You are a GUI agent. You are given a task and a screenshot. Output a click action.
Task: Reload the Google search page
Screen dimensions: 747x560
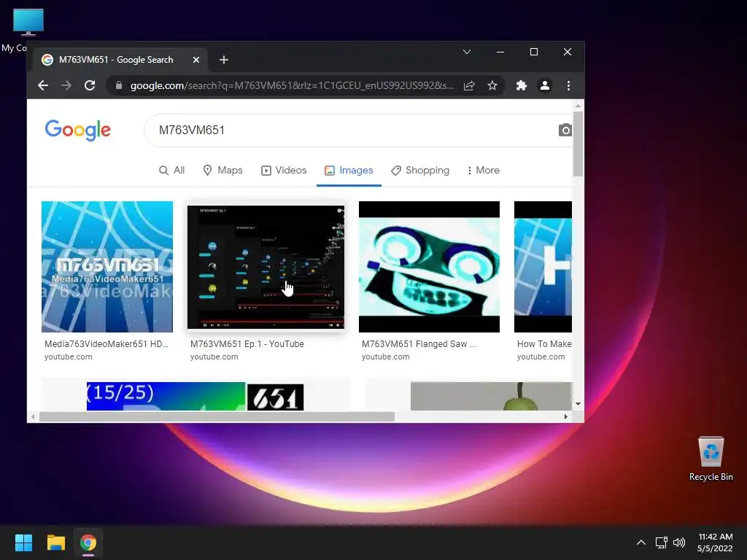click(90, 86)
